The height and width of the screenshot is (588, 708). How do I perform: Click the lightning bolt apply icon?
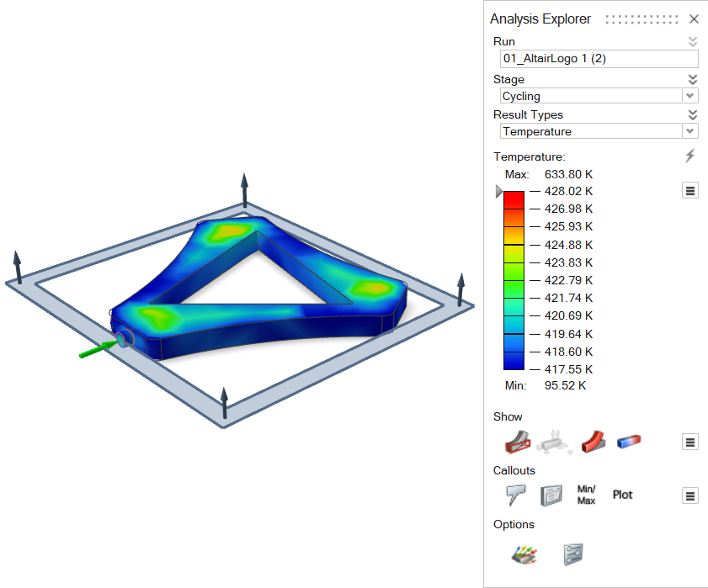690,156
